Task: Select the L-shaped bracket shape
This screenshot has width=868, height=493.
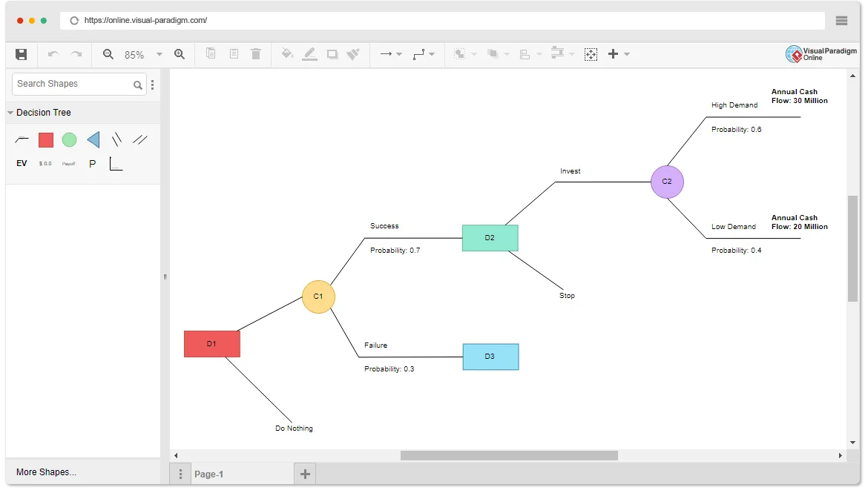Action: [x=116, y=164]
